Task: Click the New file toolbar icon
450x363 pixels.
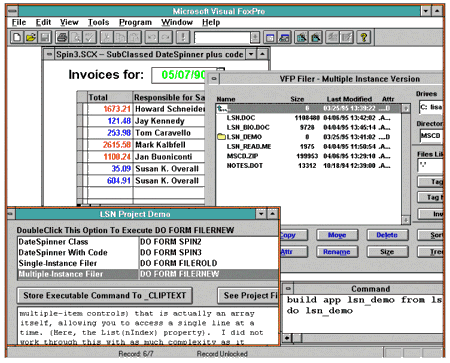Action: coord(16,37)
